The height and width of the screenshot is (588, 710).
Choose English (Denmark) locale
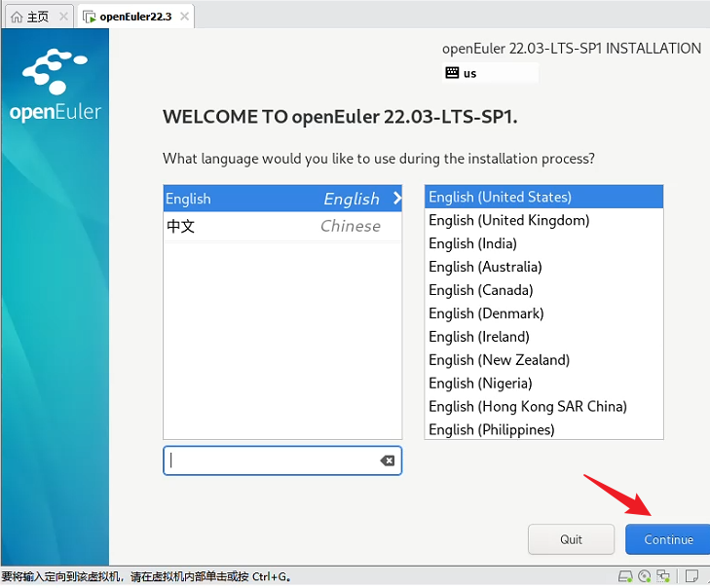pyautogui.click(x=543, y=313)
